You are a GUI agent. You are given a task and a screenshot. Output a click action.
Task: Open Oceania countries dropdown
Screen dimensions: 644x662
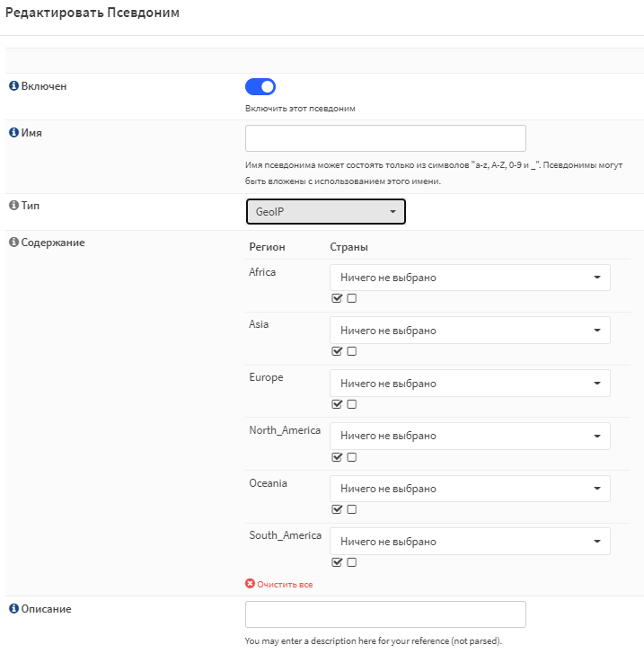[470, 489]
